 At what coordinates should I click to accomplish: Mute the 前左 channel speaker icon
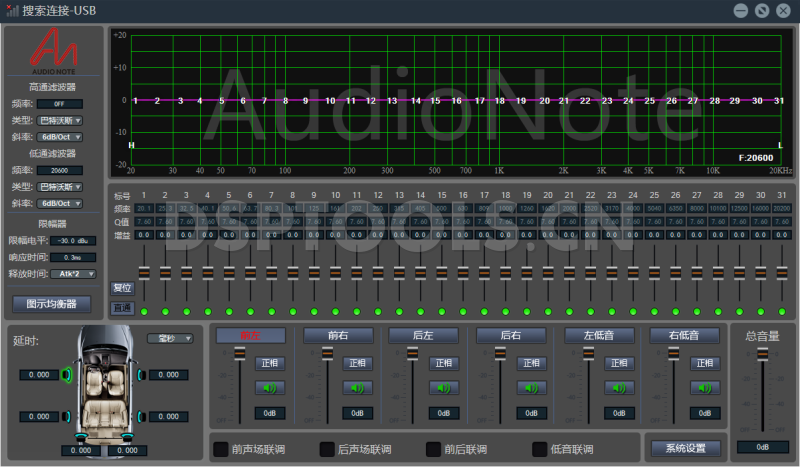click(x=270, y=388)
